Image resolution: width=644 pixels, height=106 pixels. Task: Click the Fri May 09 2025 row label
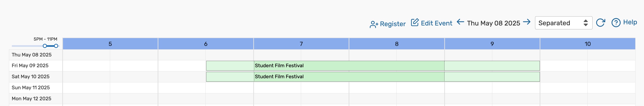pyautogui.click(x=30, y=66)
